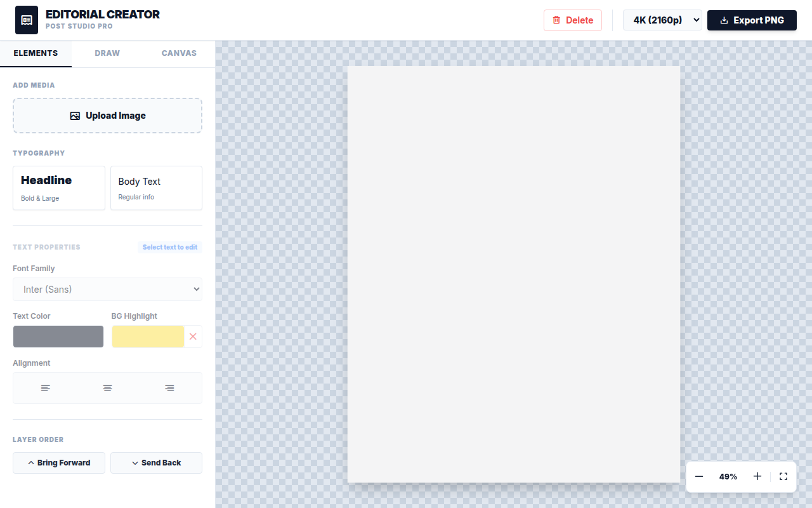Image resolution: width=812 pixels, height=508 pixels.
Task: Zoom out with the minus icon
Action: pyautogui.click(x=699, y=476)
